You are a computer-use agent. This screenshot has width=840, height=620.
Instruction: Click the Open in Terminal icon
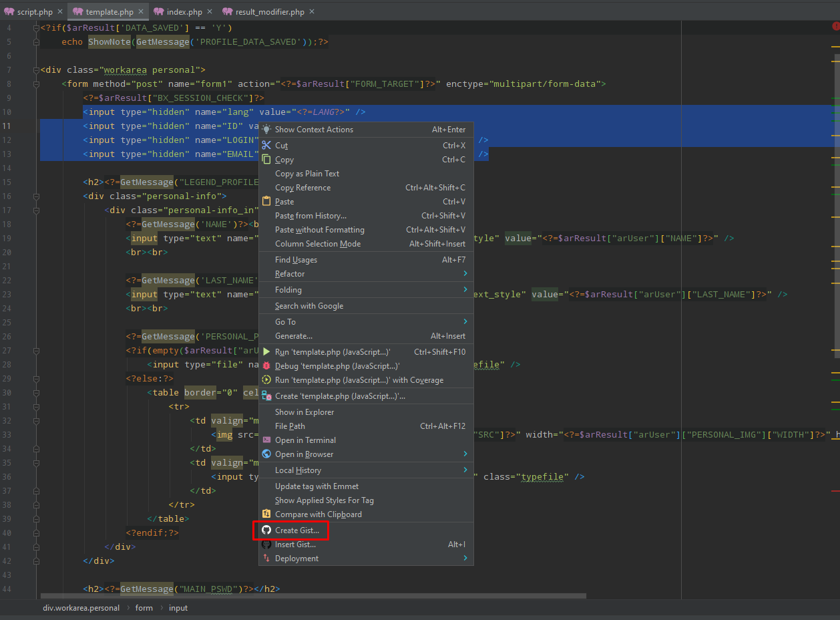[x=266, y=440]
